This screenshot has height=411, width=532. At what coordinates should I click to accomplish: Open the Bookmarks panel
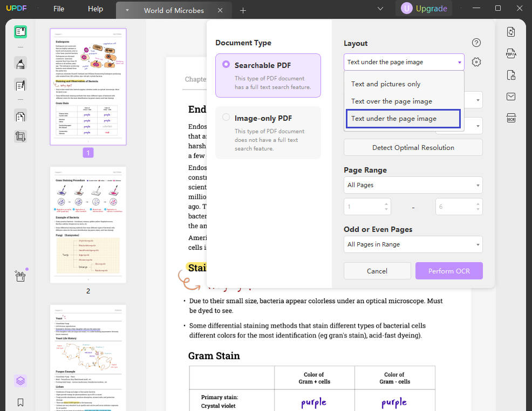[x=21, y=402]
